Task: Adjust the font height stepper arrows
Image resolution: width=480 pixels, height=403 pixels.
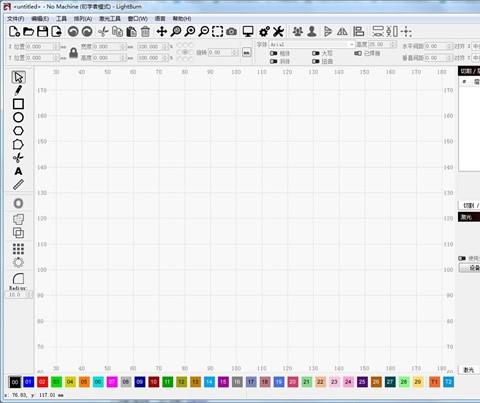Action: 393,44
